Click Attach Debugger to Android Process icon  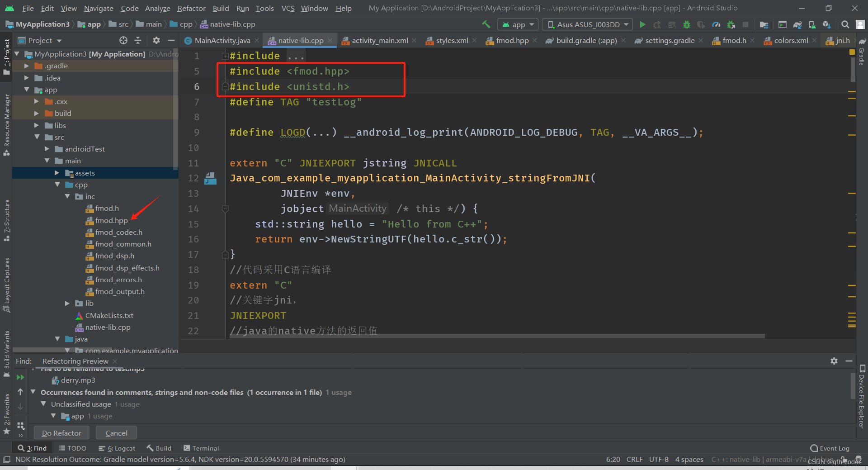pyautogui.click(x=731, y=24)
